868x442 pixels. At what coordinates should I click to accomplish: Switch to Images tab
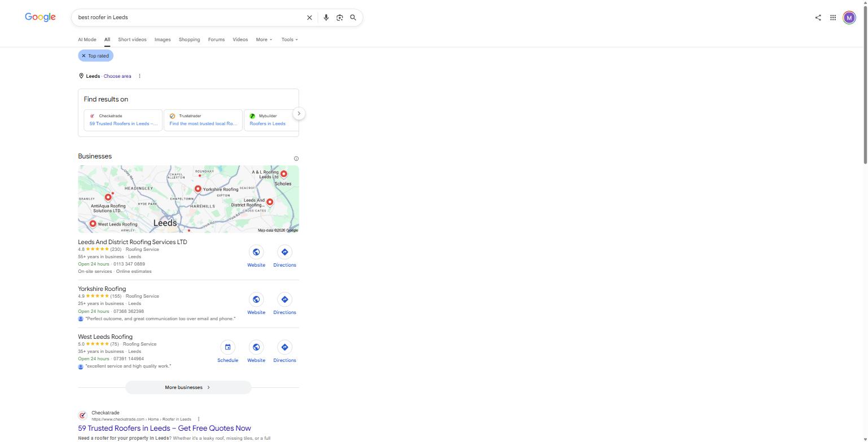[x=163, y=39]
